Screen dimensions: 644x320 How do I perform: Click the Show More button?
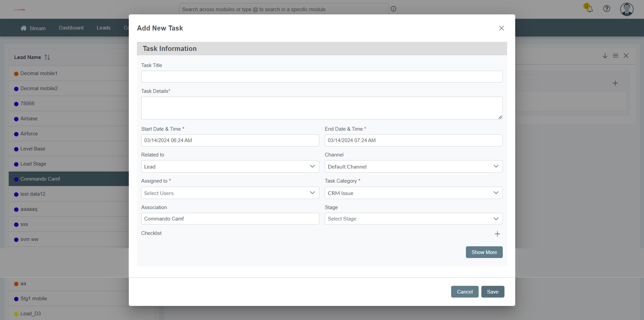pos(484,252)
